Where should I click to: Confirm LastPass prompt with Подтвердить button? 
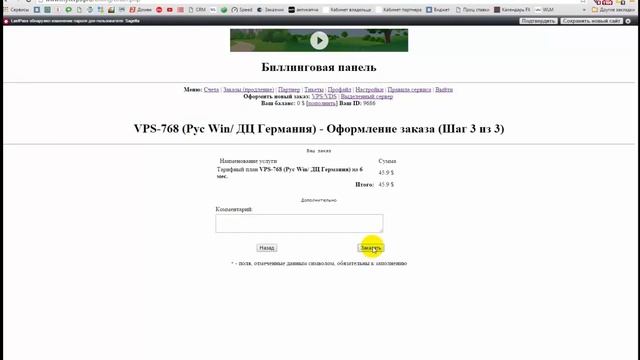coord(538,21)
